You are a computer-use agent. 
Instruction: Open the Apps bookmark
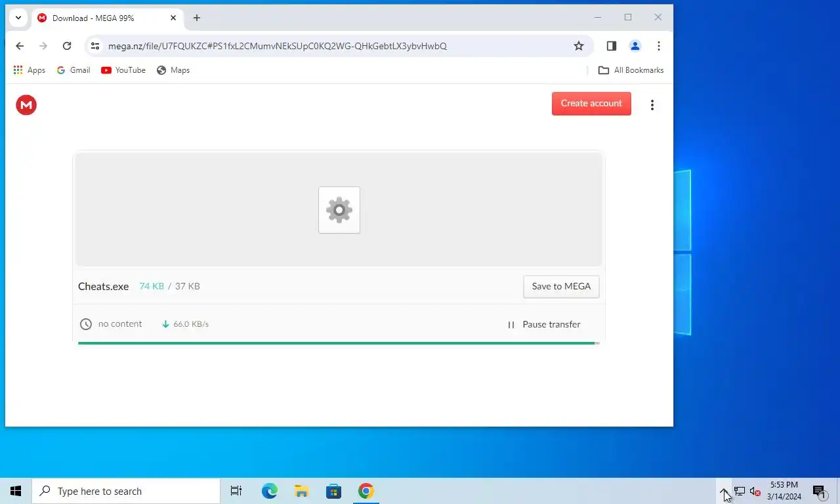tap(30, 70)
